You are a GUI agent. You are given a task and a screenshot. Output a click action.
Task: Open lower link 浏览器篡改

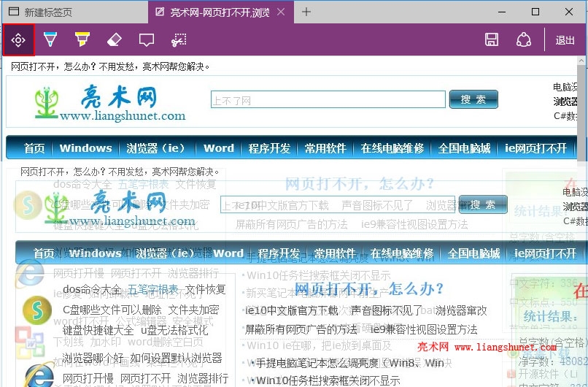point(461,310)
